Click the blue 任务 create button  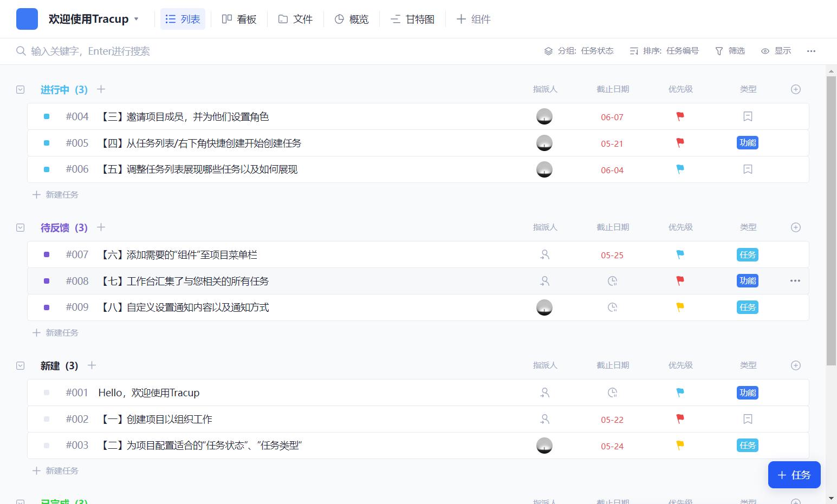pyautogui.click(x=794, y=475)
